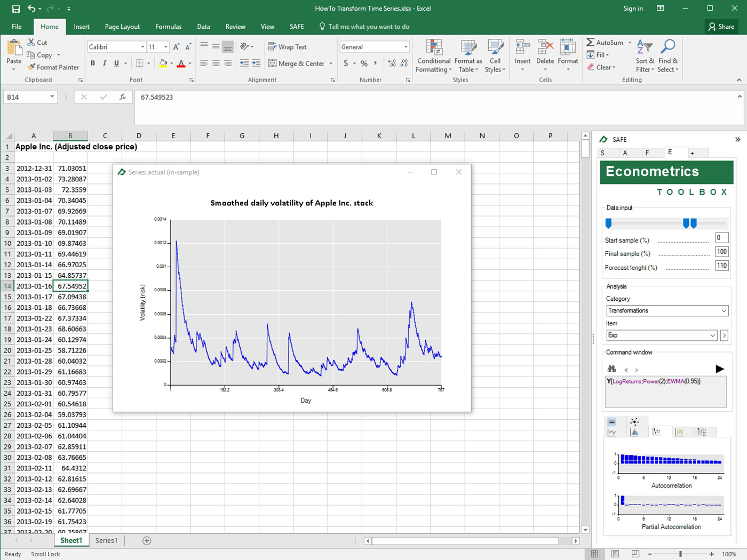
Task: Select the equals-sign summary icon in SAFE panel
Action: coord(612,421)
